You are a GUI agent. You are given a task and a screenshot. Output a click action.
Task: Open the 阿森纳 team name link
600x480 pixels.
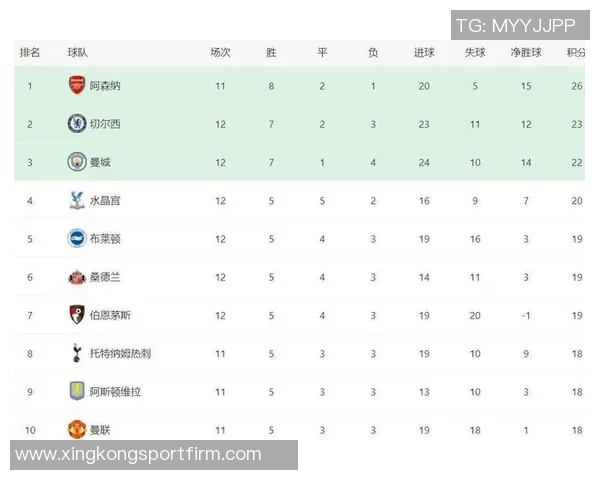105,86
